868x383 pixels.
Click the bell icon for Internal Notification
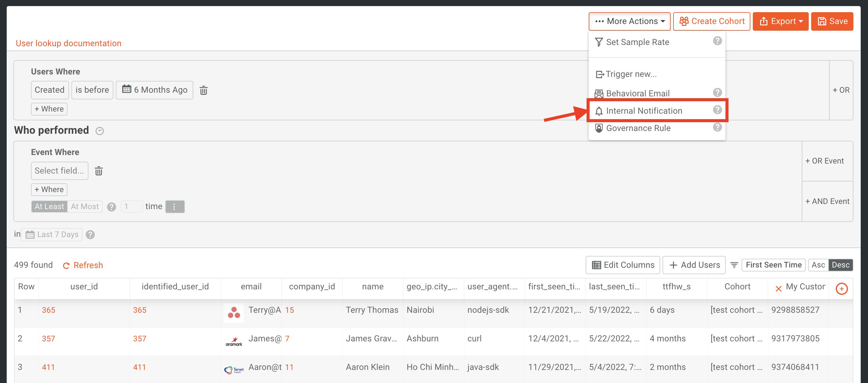point(599,111)
